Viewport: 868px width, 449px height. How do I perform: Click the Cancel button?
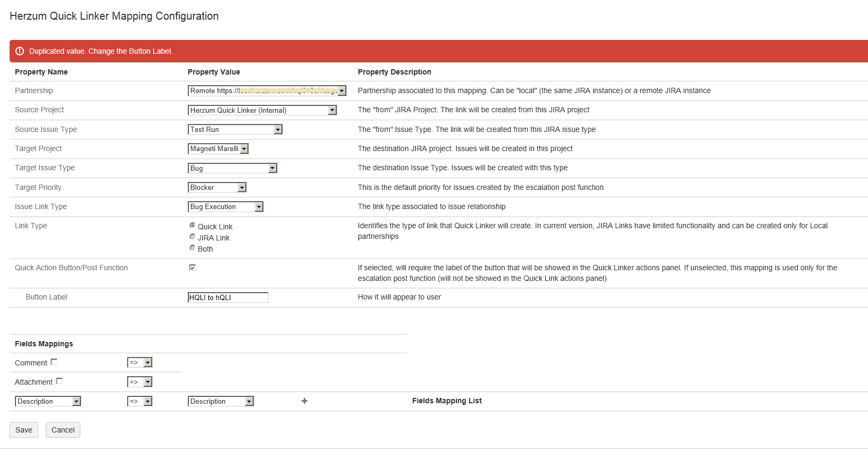63,430
